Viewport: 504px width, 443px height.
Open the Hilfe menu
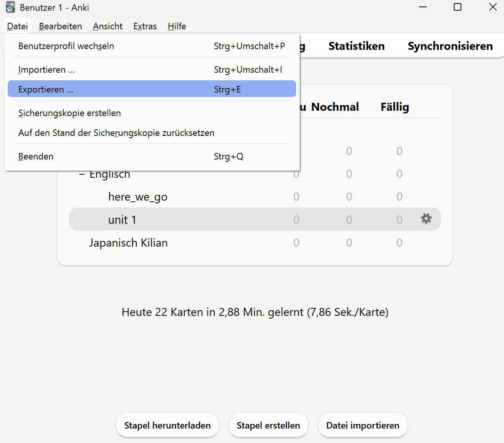coord(177,26)
